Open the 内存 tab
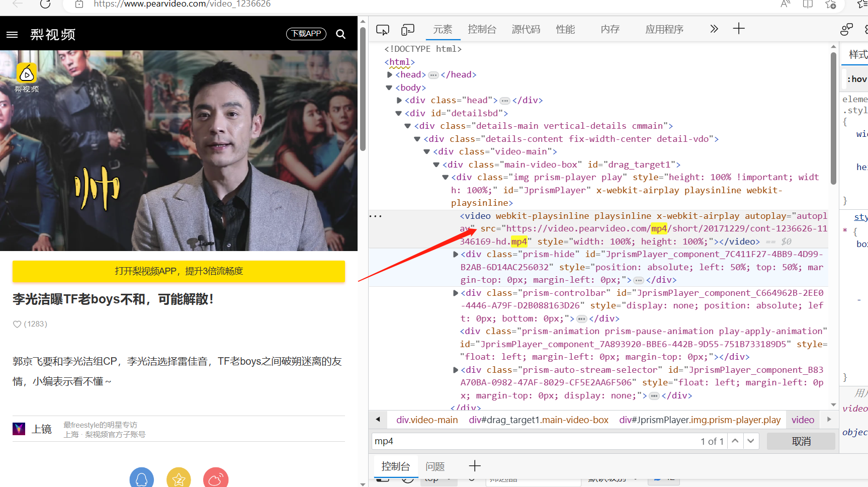 pyautogui.click(x=610, y=30)
